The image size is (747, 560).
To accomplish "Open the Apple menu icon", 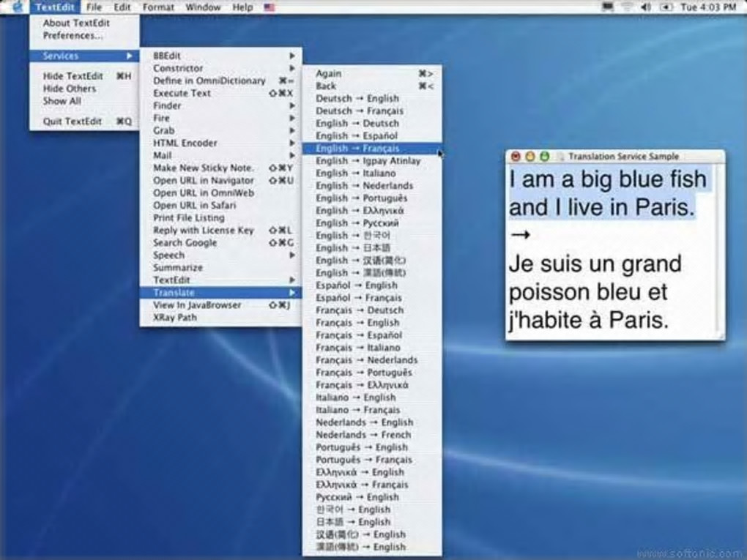I will (17, 7).
